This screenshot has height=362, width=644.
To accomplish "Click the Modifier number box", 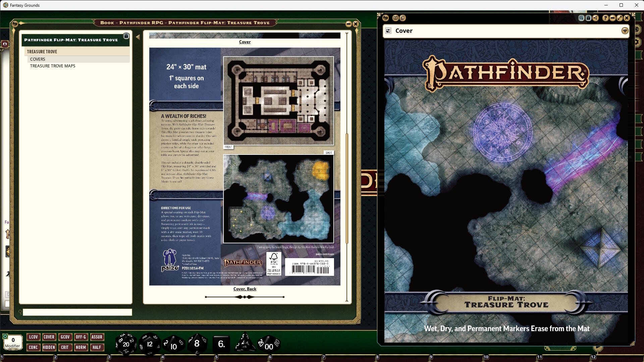I will point(13,342).
